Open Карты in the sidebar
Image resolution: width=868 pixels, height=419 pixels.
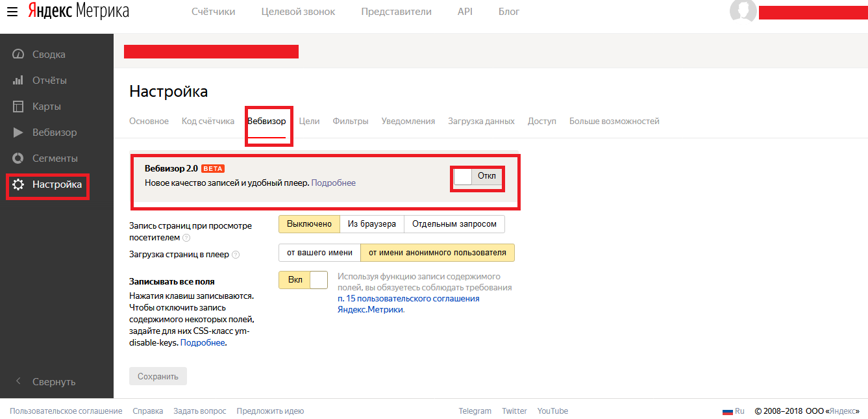[x=47, y=107]
